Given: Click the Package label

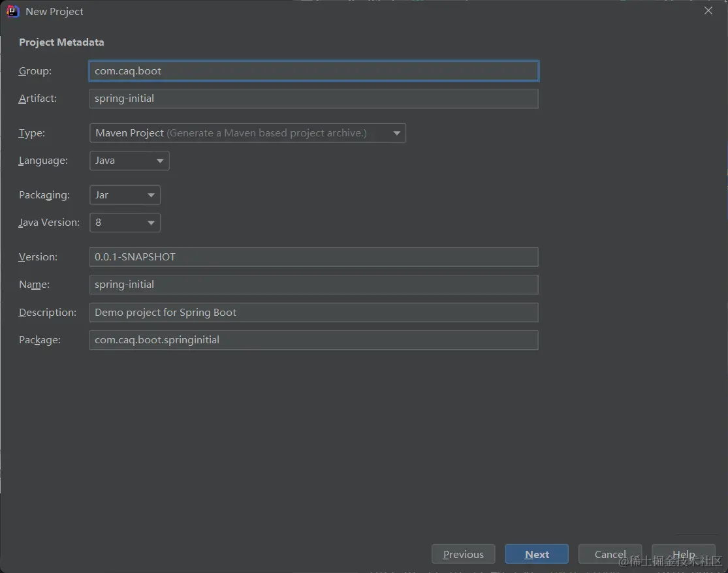Looking at the screenshot, I should pyautogui.click(x=39, y=340).
